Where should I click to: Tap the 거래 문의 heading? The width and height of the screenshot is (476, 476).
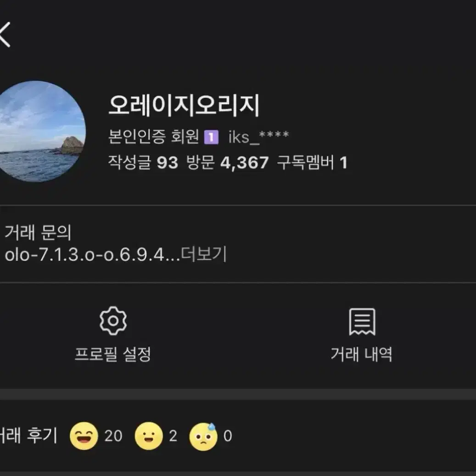[38, 233]
